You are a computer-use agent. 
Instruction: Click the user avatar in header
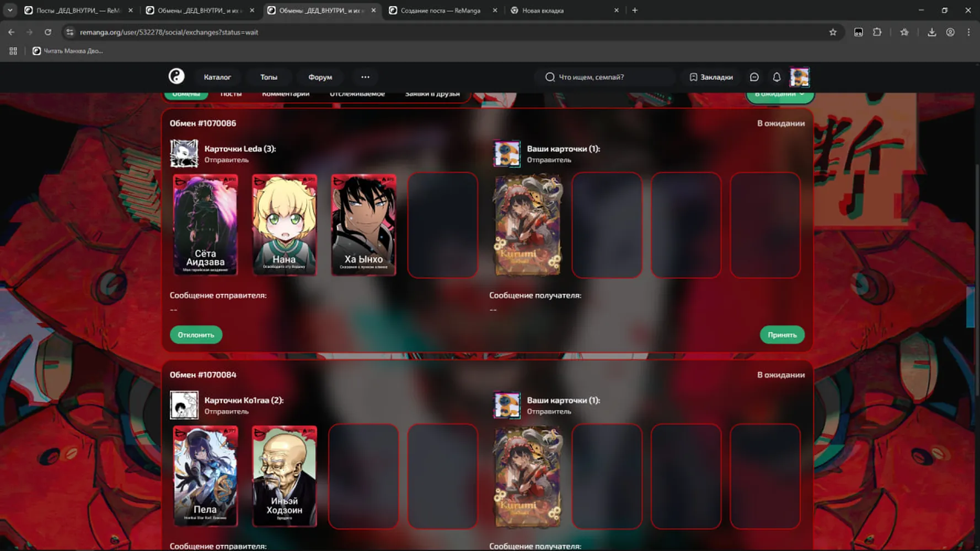800,77
